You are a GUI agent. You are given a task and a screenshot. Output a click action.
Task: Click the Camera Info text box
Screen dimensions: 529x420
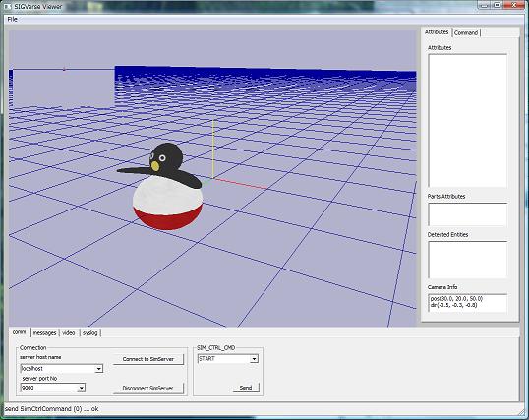pos(468,303)
